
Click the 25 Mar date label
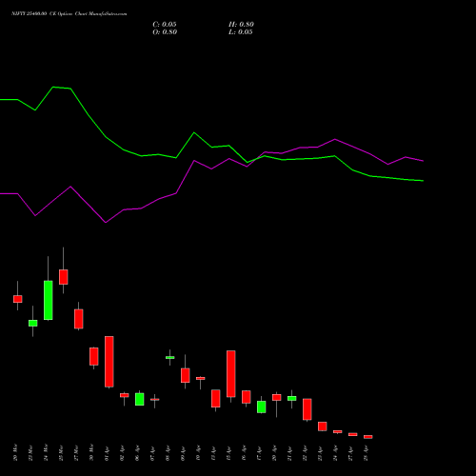[x=61, y=452]
